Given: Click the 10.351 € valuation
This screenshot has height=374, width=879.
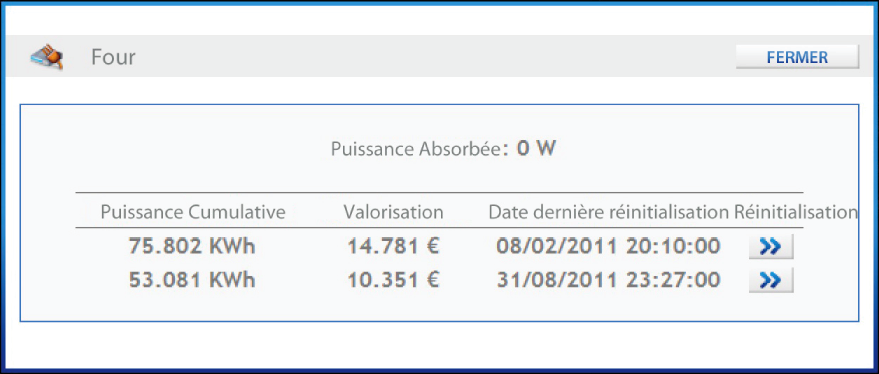Looking at the screenshot, I should coord(394,280).
